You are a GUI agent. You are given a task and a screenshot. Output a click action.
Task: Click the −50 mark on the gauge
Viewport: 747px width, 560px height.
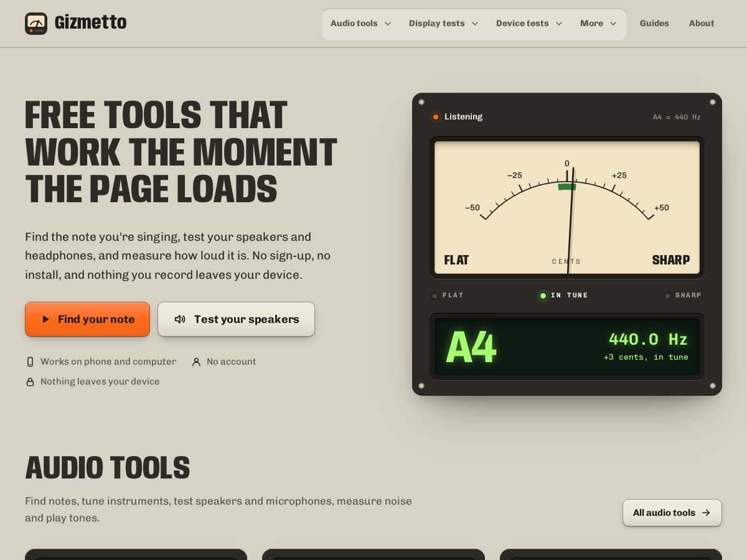point(472,208)
